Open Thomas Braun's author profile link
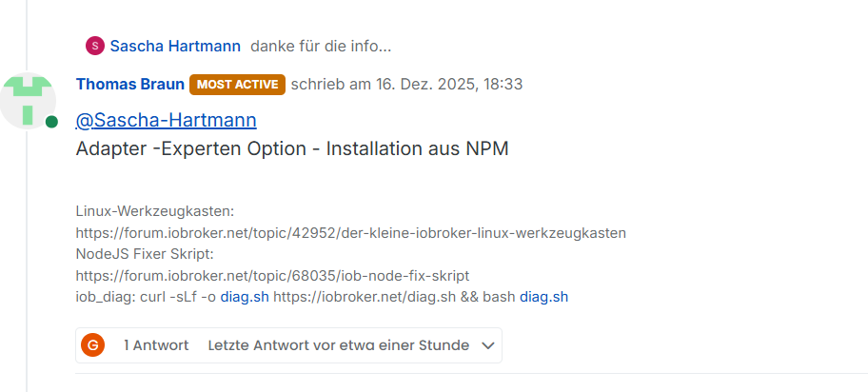Screen dimensions: 868x392 129,84
